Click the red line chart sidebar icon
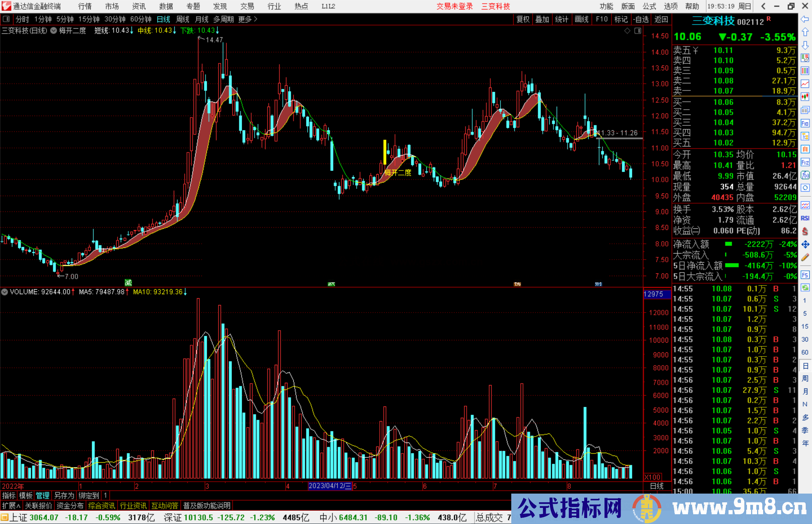Viewport: 812px width, 524px height. (805, 84)
